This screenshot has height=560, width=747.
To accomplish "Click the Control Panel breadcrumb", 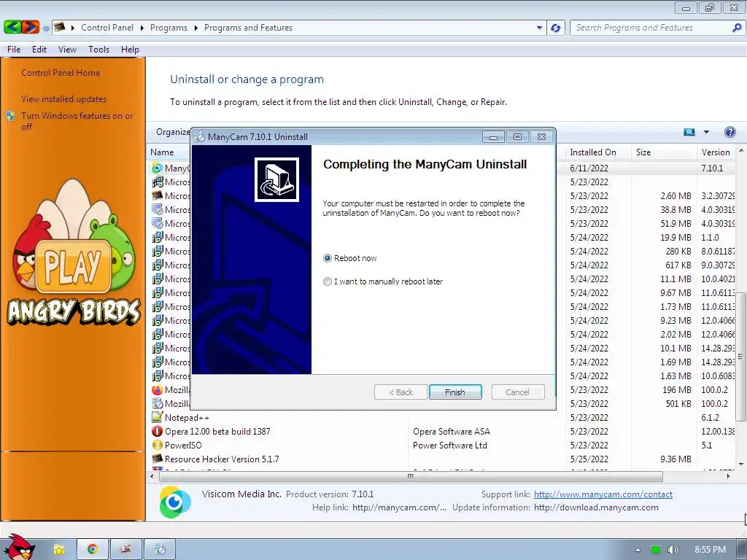I will click(107, 28).
